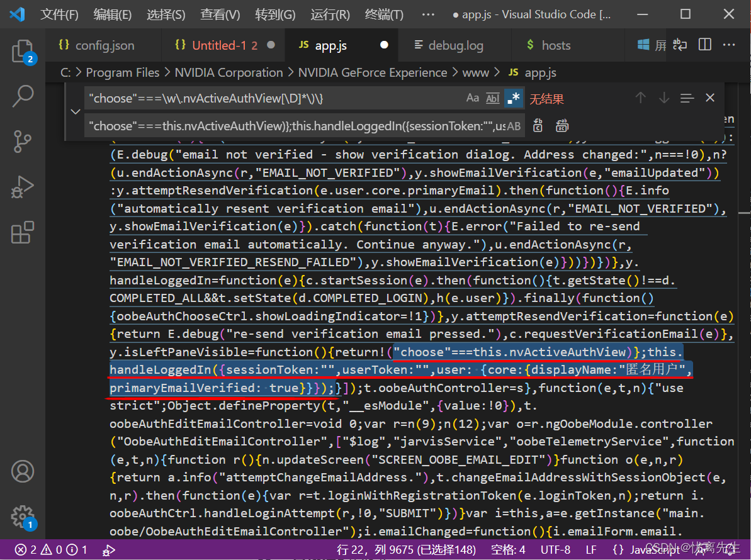Click the Replace button icon

[538, 126]
